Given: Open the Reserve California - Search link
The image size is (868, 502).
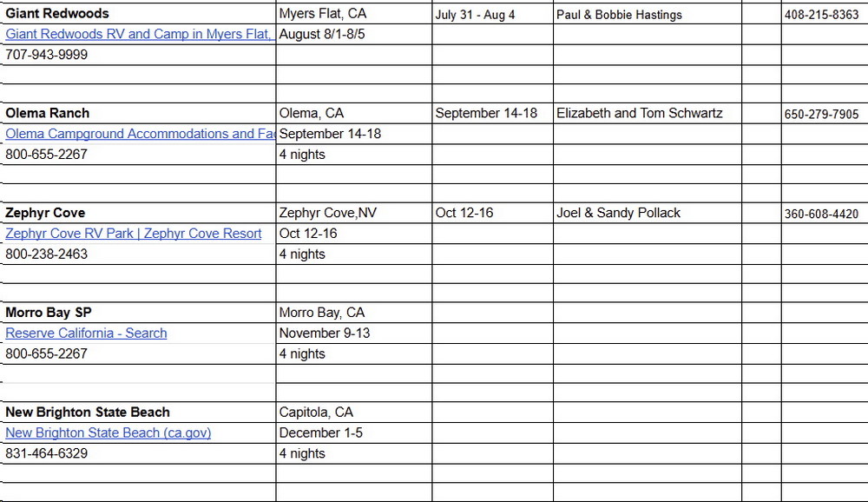Looking at the screenshot, I should point(86,334).
